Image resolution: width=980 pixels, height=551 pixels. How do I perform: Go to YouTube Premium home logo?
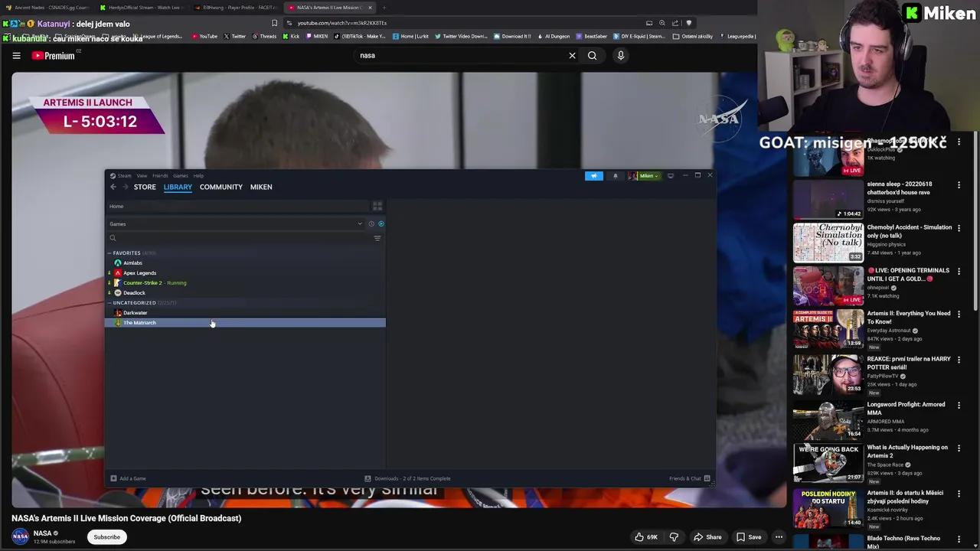coord(54,56)
